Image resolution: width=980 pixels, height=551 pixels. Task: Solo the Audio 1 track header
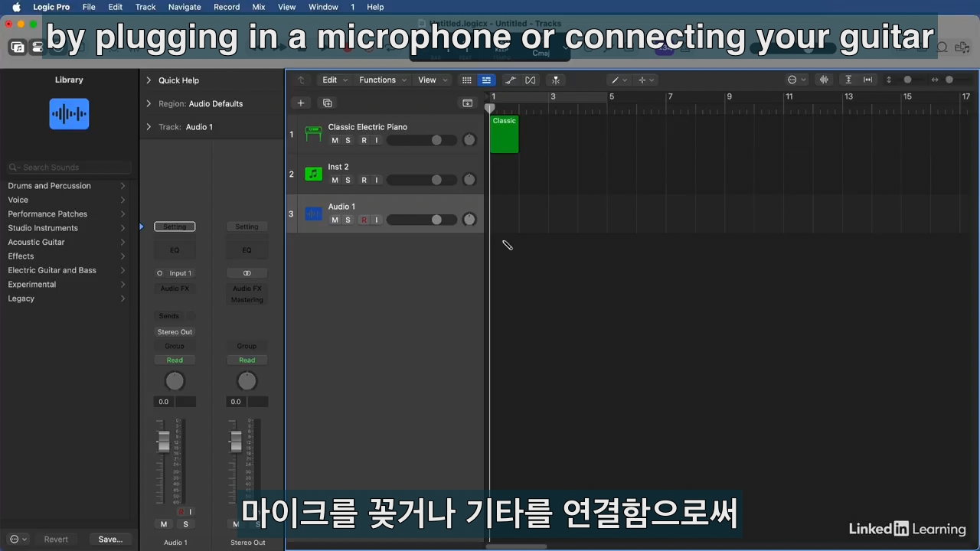coord(348,220)
